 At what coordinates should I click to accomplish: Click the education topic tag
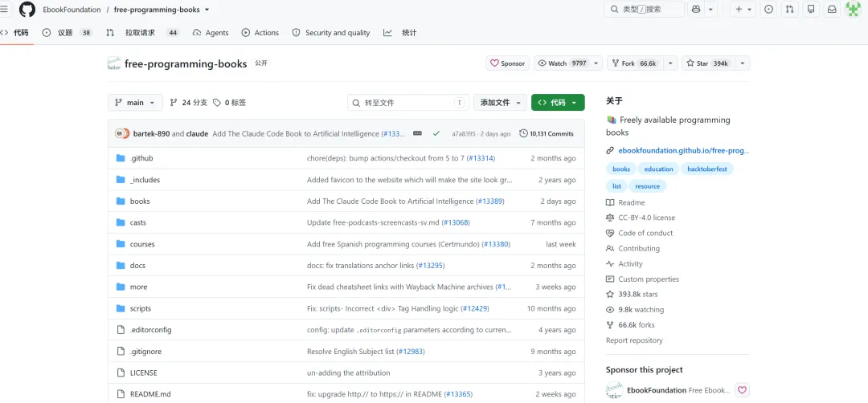[x=659, y=169]
